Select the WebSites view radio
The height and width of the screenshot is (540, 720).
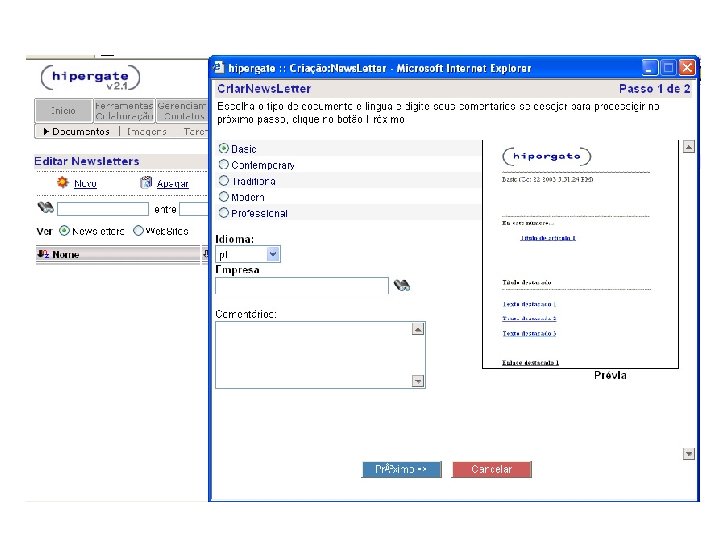pos(138,231)
